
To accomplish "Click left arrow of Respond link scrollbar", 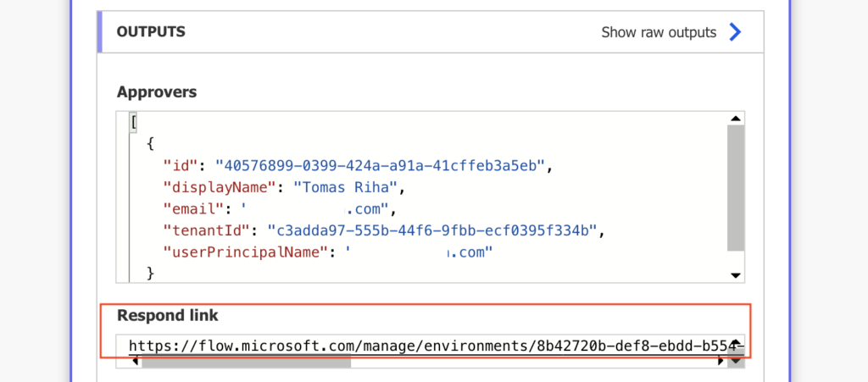I will point(135,362).
